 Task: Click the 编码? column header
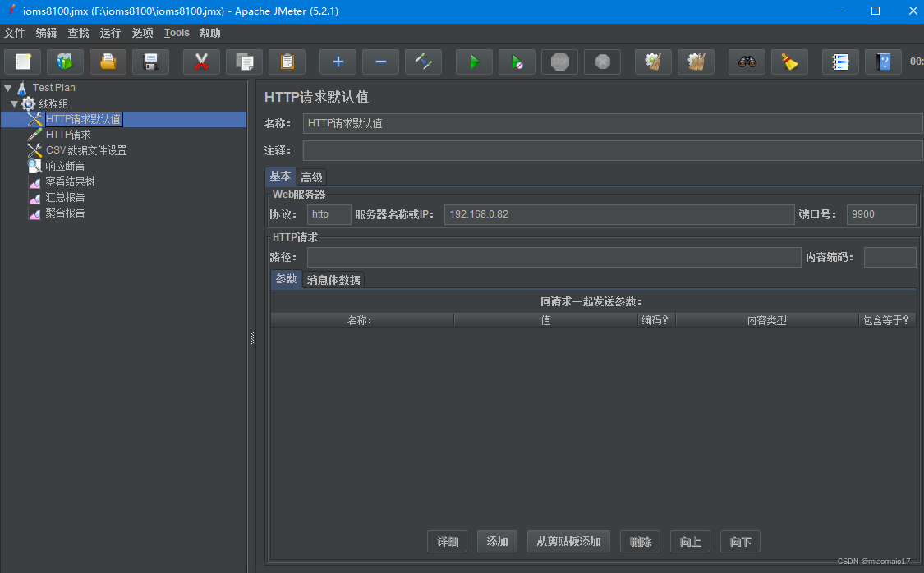pos(656,320)
